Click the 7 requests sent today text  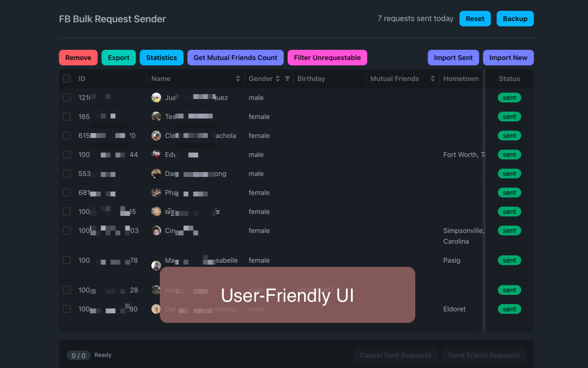tap(415, 18)
